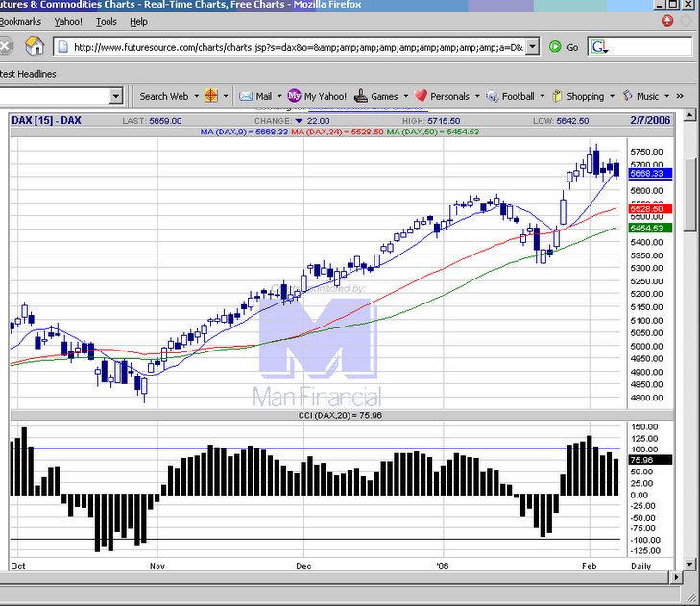
Task: Click the CCI (DAX,20) = 75.98 label
Action: coord(340,415)
